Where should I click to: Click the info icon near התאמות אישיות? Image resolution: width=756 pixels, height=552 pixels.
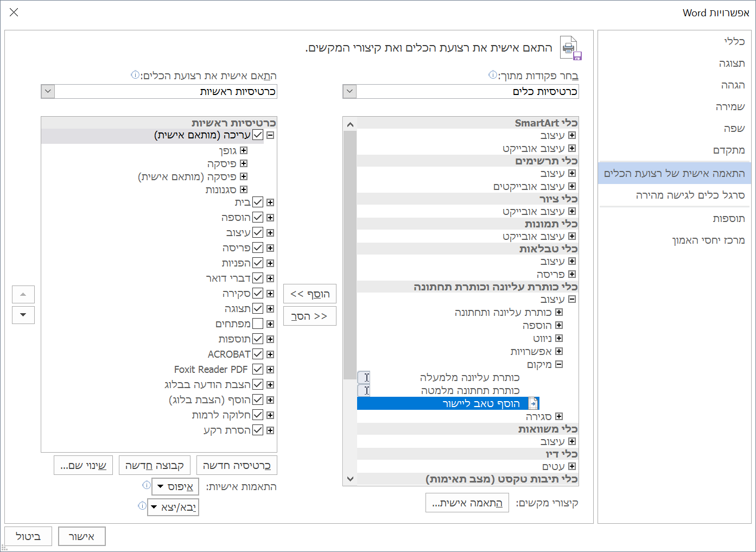(x=145, y=486)
